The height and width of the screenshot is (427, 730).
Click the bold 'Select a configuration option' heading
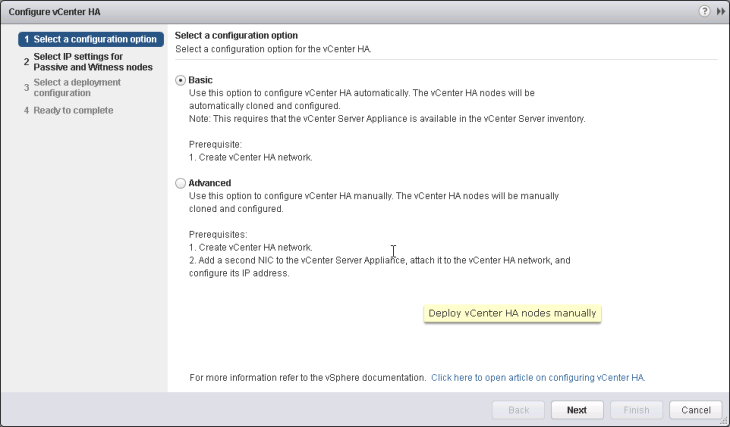point(237,36)
